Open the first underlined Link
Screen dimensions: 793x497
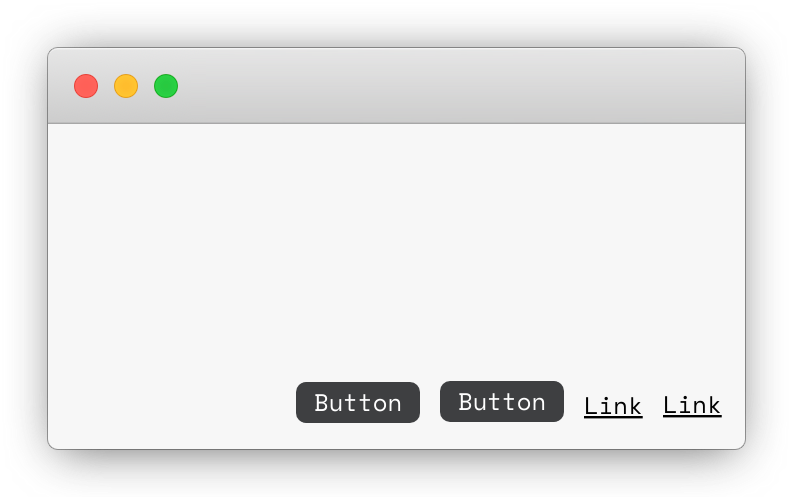point(613,406)
